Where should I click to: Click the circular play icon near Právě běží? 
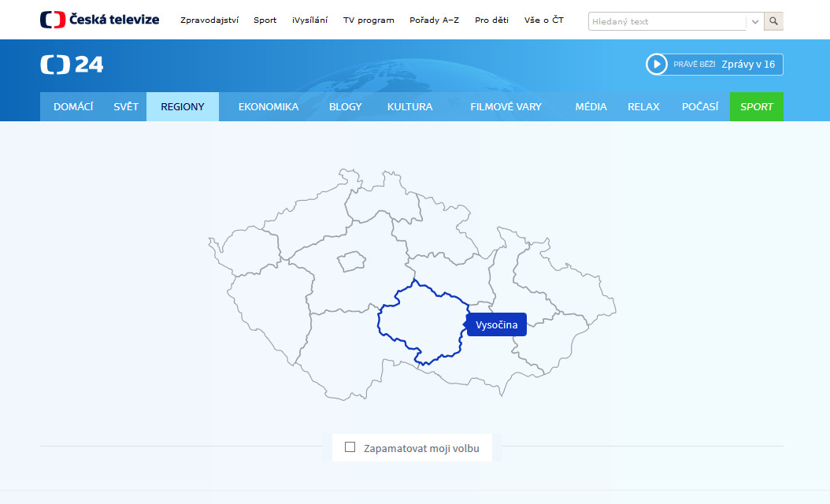(x=656, y=64)
